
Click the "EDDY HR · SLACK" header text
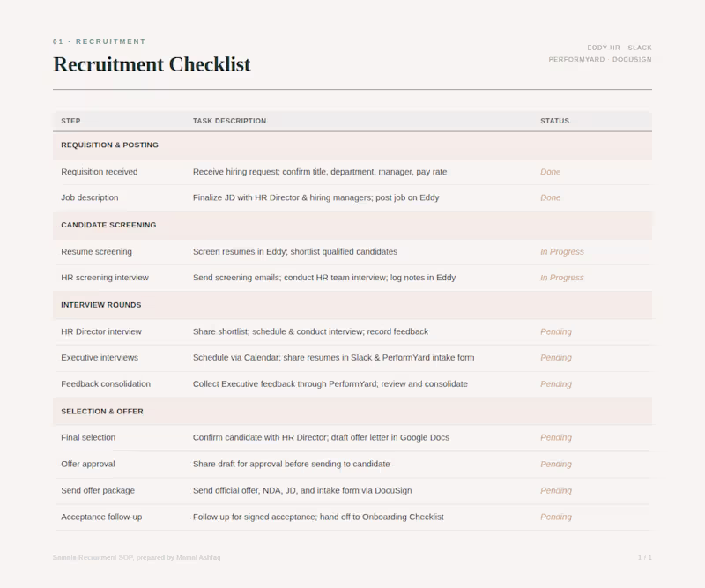(620, 48)
